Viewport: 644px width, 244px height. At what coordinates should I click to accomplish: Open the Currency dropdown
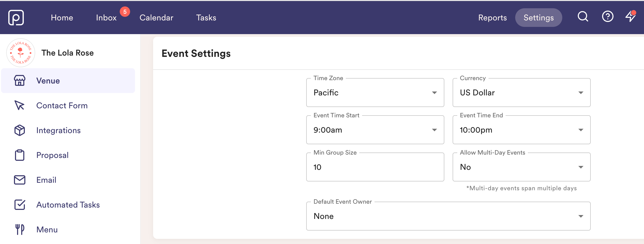coord(521,93)
